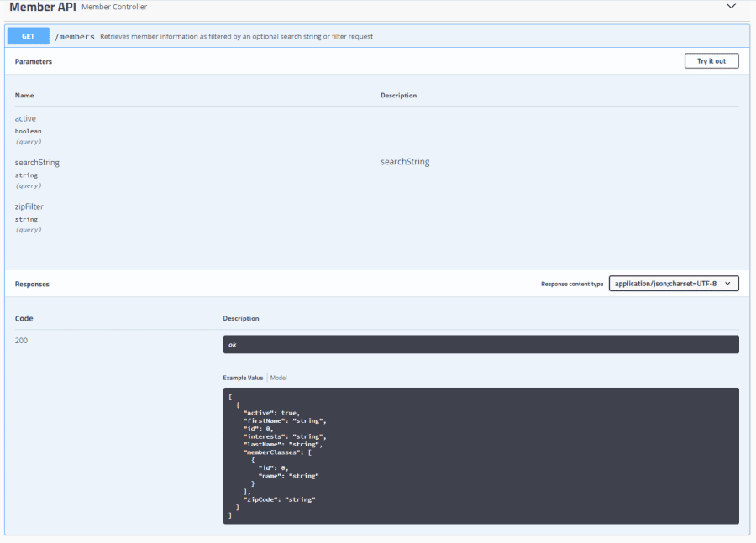This screenshot has height=543, width=756.
Task: Click the GET method badge
Action: (x=29, y=36)
